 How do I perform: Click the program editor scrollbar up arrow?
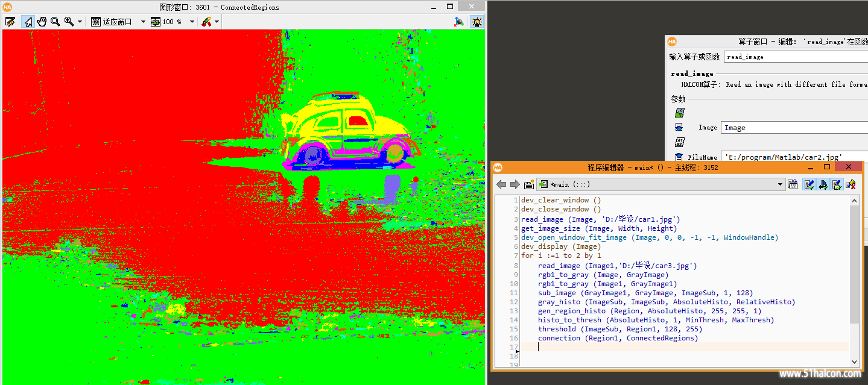coord(854,200)
